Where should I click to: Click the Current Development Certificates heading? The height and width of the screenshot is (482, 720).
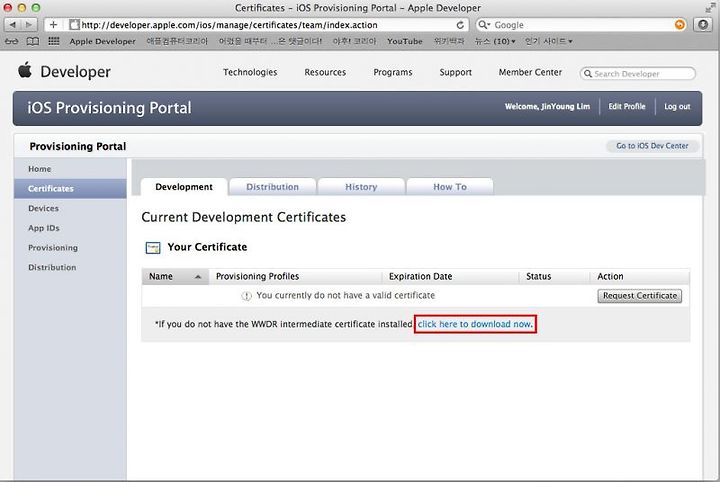pyautogui.click(x=243, y=217)
